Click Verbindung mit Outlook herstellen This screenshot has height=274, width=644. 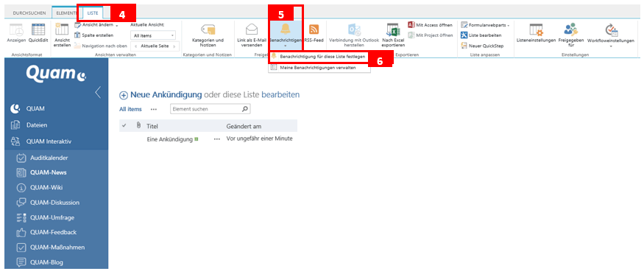pyautogui.click(x=353, y=35)
